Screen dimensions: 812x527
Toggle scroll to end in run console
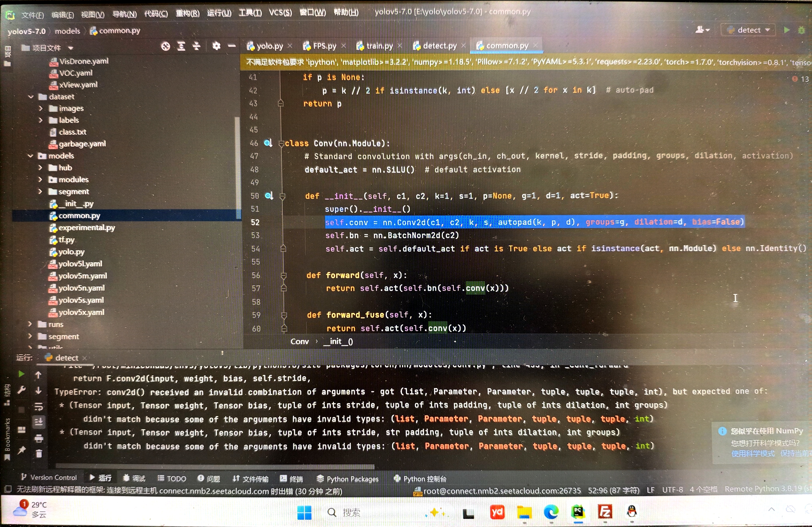39,422
